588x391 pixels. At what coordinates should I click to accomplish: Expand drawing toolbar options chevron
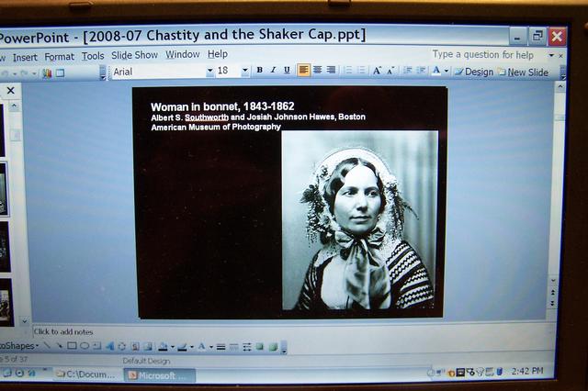[x=284, y=347]
